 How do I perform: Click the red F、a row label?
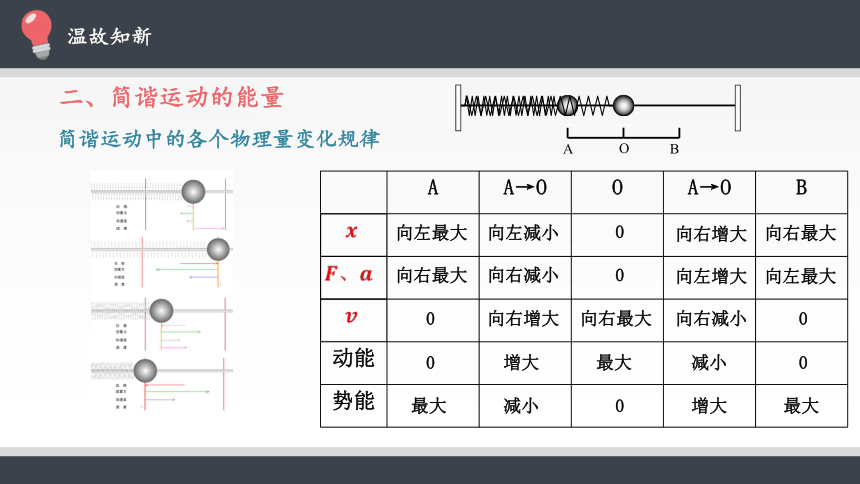tap(349, 274)
